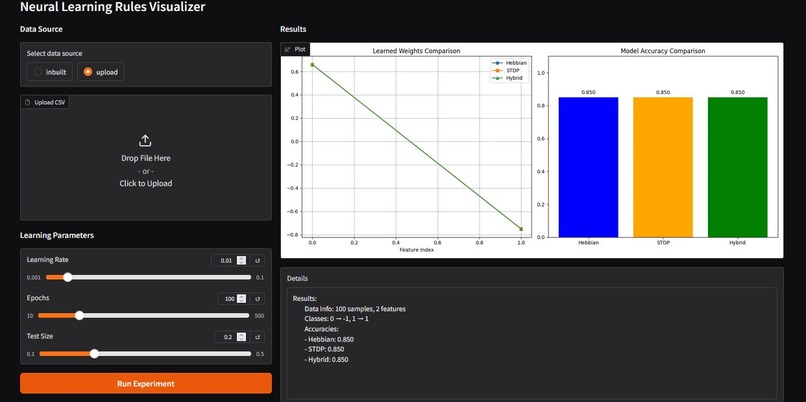The height and width of the screenshot is (402, 806).
Task: Click the Test Size number field showing 0.2
Action: [x=231, y=337]
